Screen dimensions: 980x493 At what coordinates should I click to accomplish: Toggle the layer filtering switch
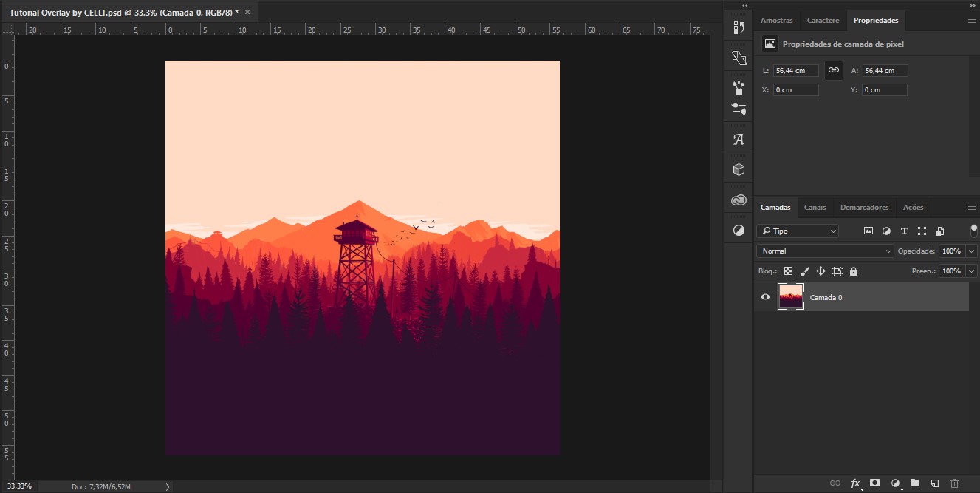tap(973, 231)
